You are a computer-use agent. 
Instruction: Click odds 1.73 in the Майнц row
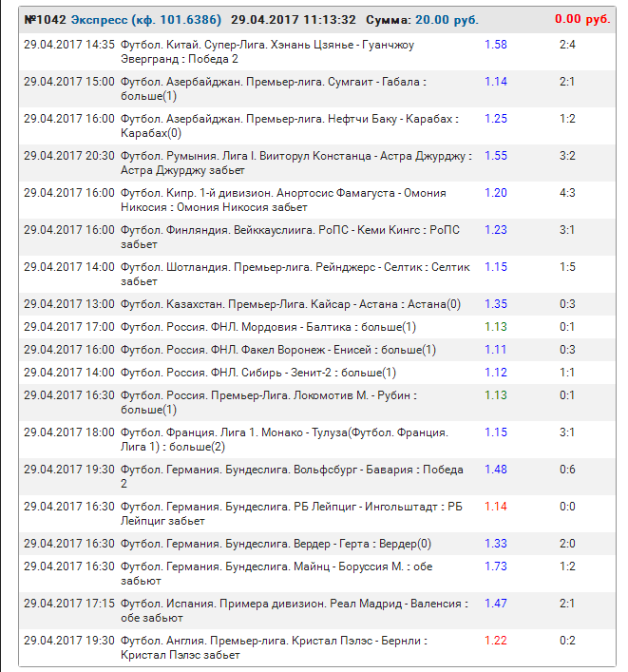496,566
